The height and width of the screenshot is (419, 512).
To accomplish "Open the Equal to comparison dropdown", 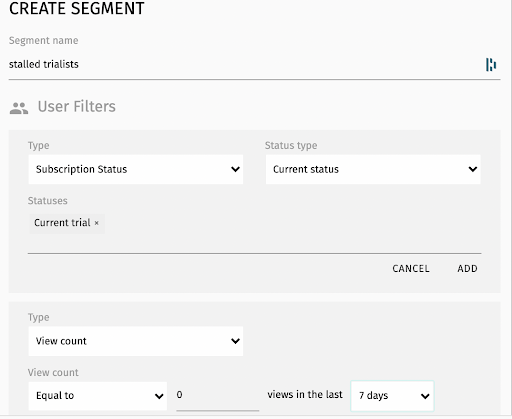I will coord(98,396).
